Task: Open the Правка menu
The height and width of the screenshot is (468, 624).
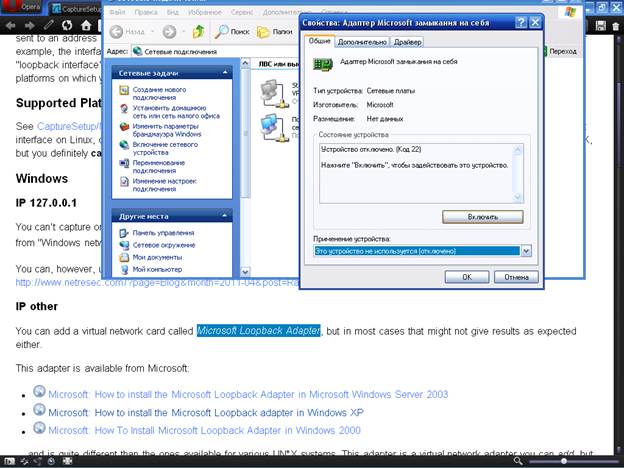Action: coord(146,12)
